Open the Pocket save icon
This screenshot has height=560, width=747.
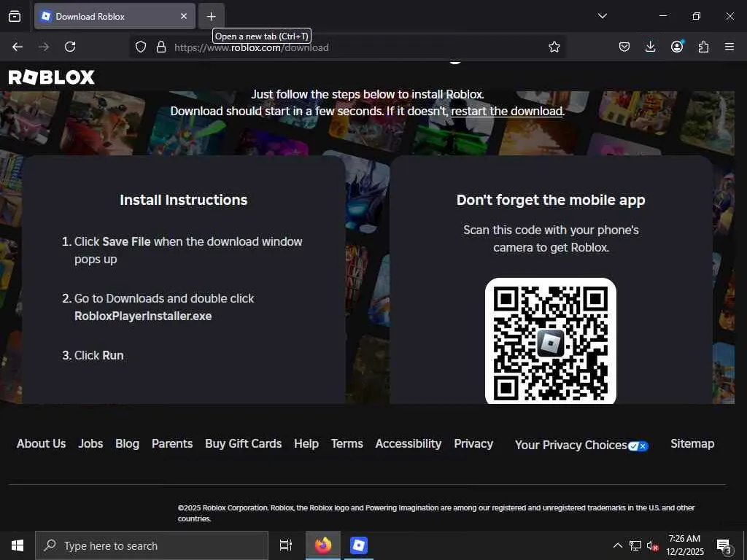click(624, 47)
